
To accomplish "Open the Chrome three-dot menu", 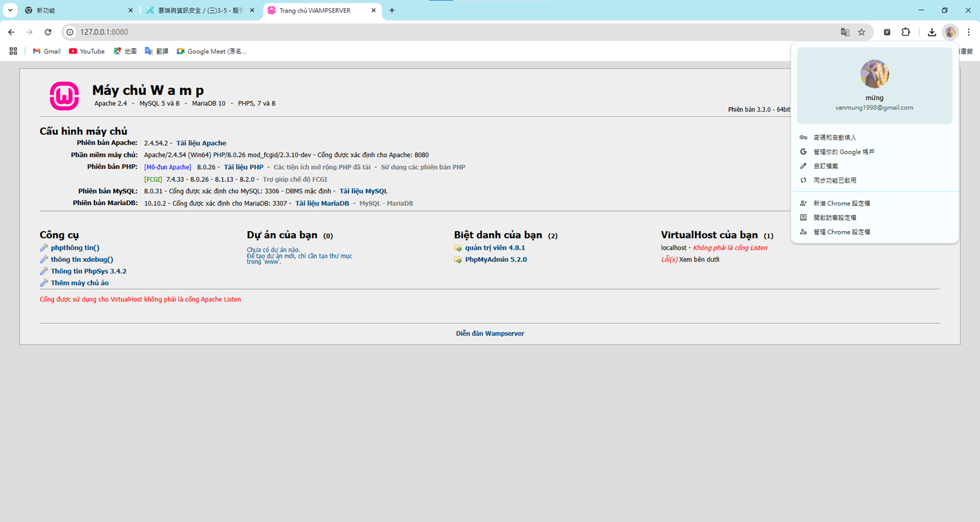I will point(968,32).
